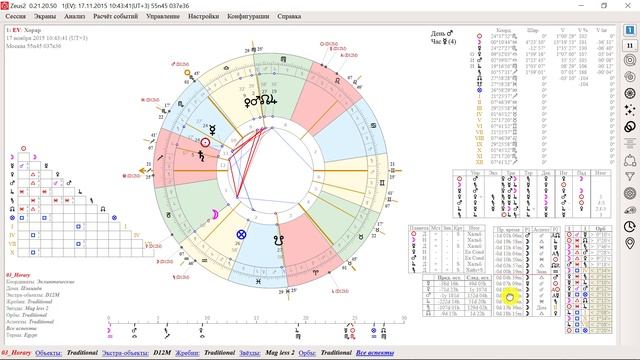Click the South Node glyph in chart
Screen dimensions: 640x360
[x=279, y=240]
